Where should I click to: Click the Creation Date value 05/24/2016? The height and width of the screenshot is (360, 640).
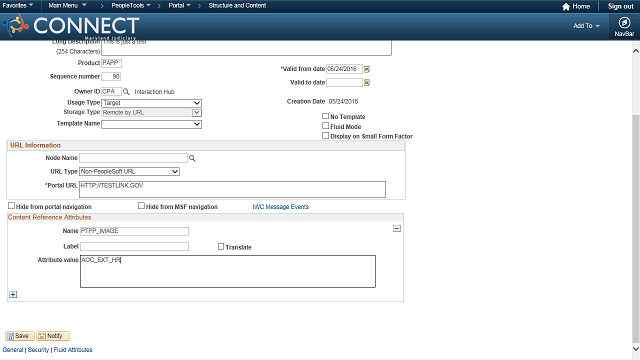(x=343, y=102)
